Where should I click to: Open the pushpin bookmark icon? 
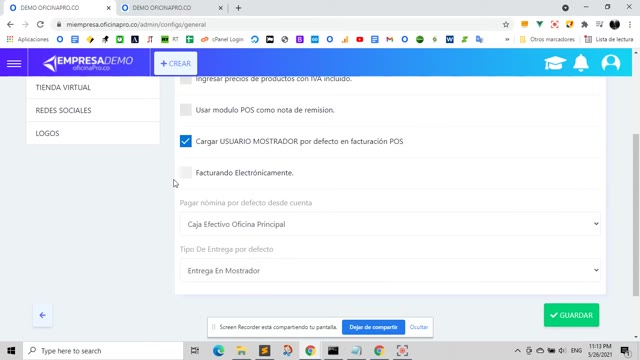[105, 40]
